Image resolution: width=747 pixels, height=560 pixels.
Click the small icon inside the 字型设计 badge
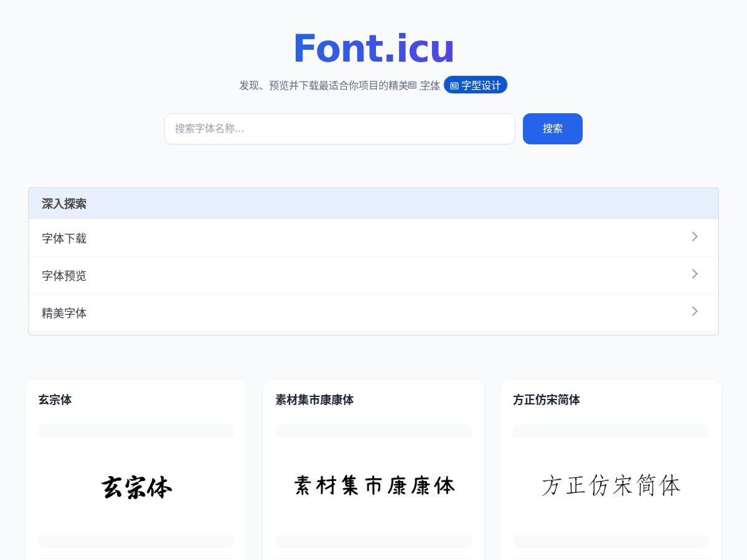(454, 86)
